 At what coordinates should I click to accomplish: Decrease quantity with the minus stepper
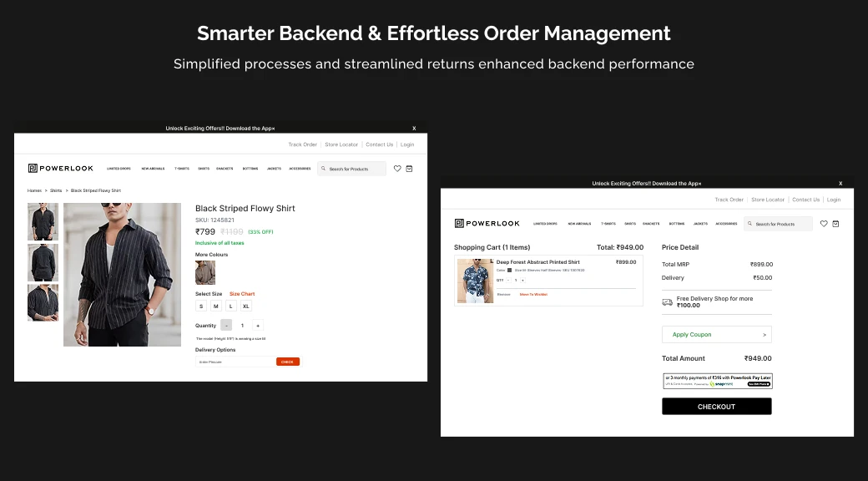(228, 325)
